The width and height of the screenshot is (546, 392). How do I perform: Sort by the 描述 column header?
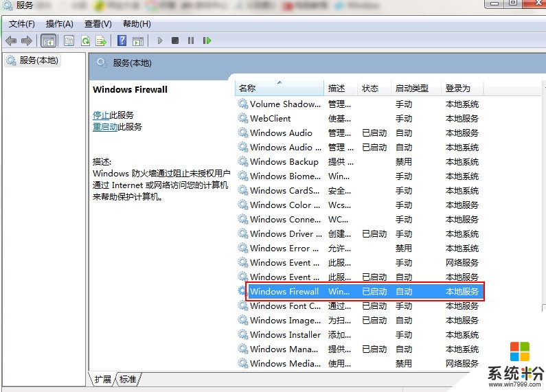tap(341, 89)
